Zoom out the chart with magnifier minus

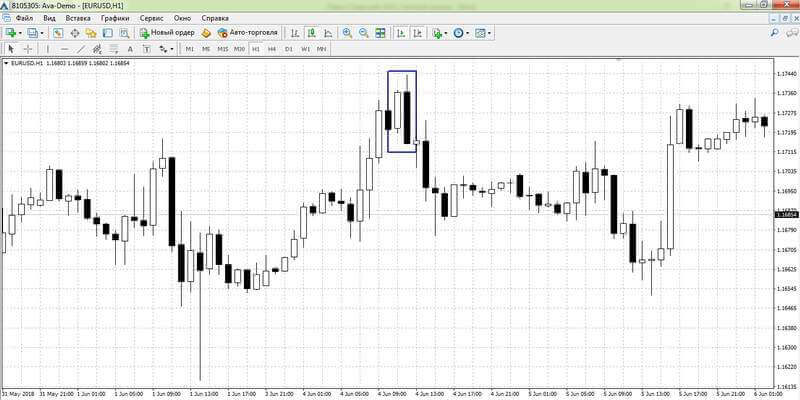pyautogui.click(x=364, y=33)
